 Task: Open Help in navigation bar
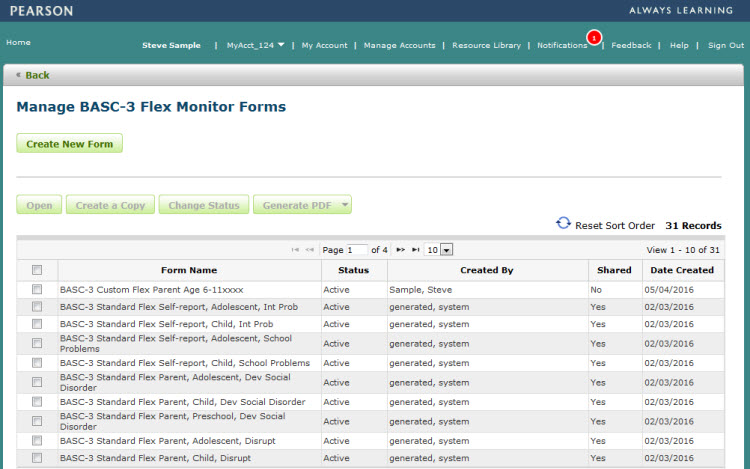679,45
